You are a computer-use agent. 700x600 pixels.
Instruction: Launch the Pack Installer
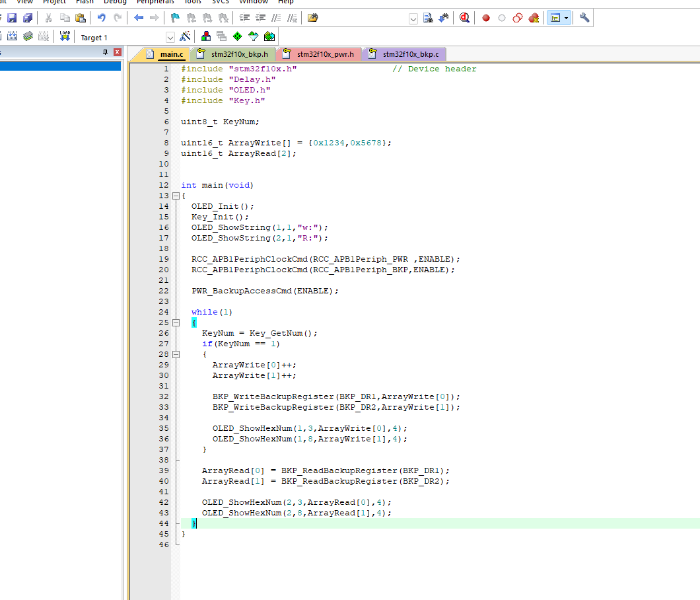pyautogui.click(x=269, y=36)
